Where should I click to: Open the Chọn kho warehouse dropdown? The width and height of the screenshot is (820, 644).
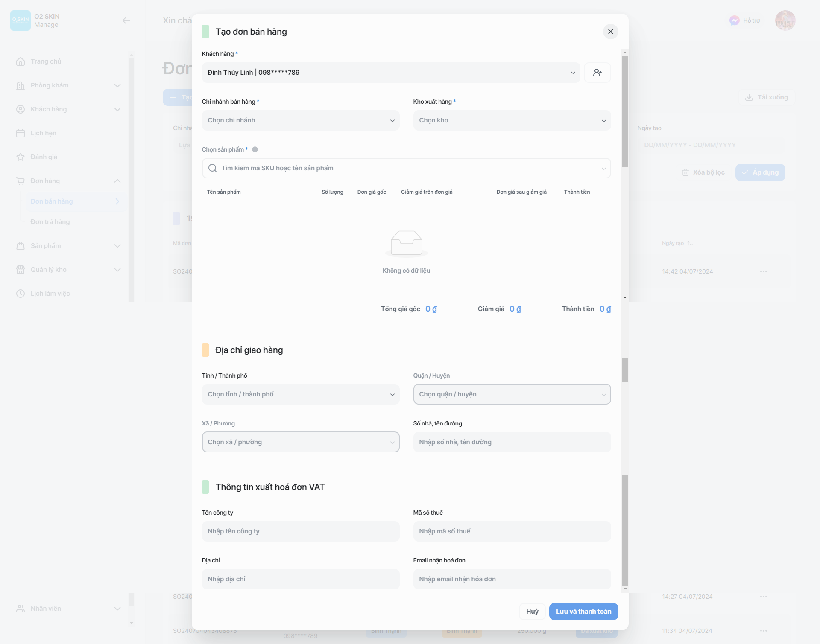512,120
